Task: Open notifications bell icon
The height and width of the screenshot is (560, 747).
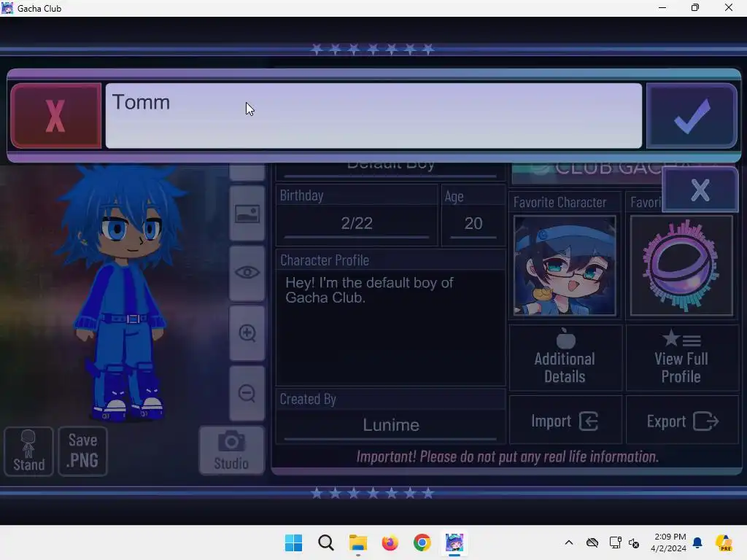Action: (x=697, y=542)
